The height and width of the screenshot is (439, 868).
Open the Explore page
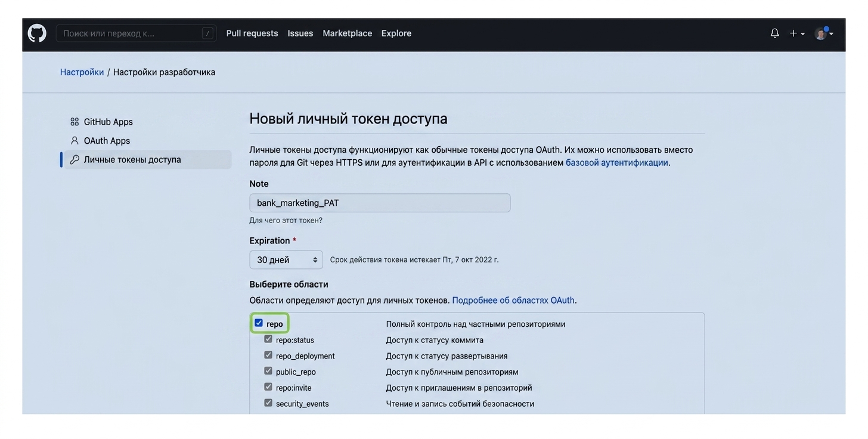(396, 33)
